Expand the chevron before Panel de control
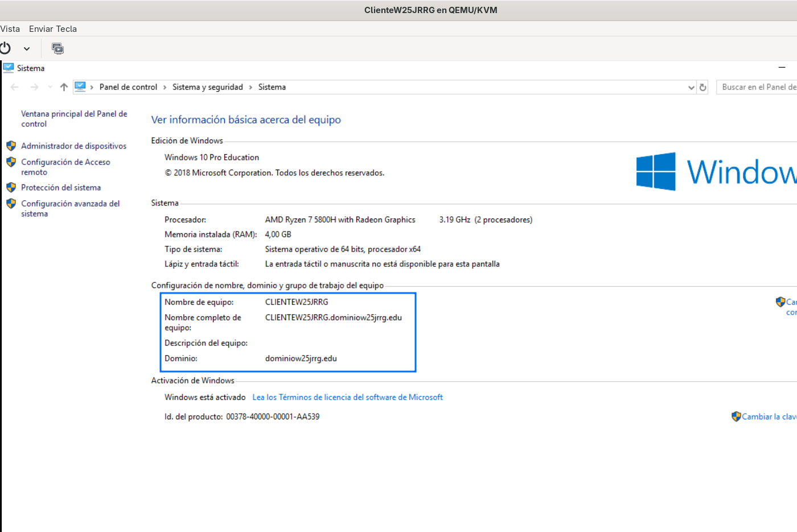The width and height of the screenshot is (797, 532). click(x=92, y=87)
